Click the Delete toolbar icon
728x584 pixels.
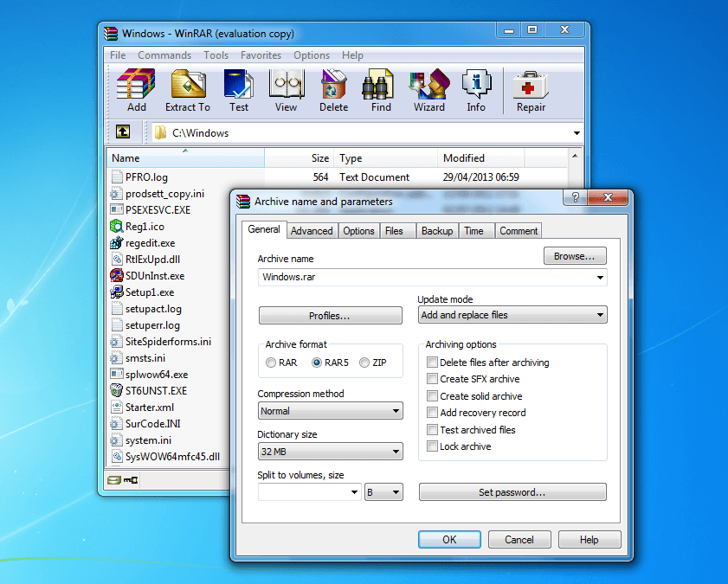point(333,87)
